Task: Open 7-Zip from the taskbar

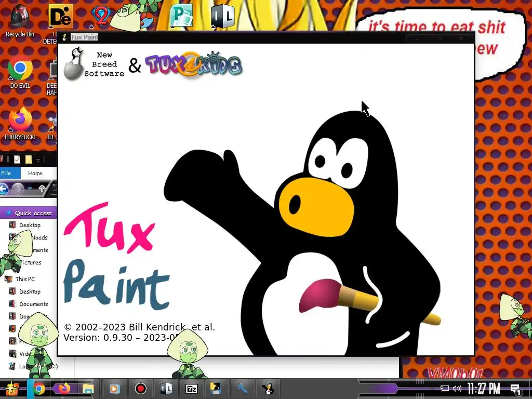Action: click(x=191, y=389)
